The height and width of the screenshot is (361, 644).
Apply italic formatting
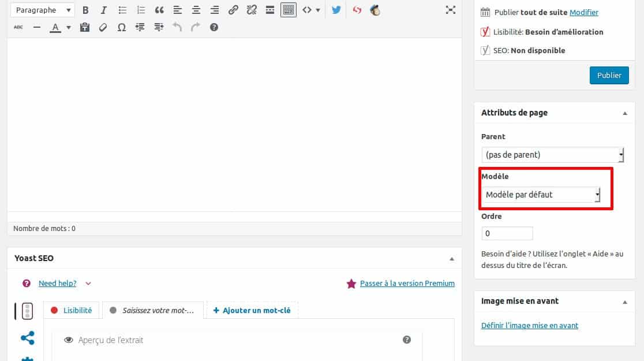[x=103, y=10]
